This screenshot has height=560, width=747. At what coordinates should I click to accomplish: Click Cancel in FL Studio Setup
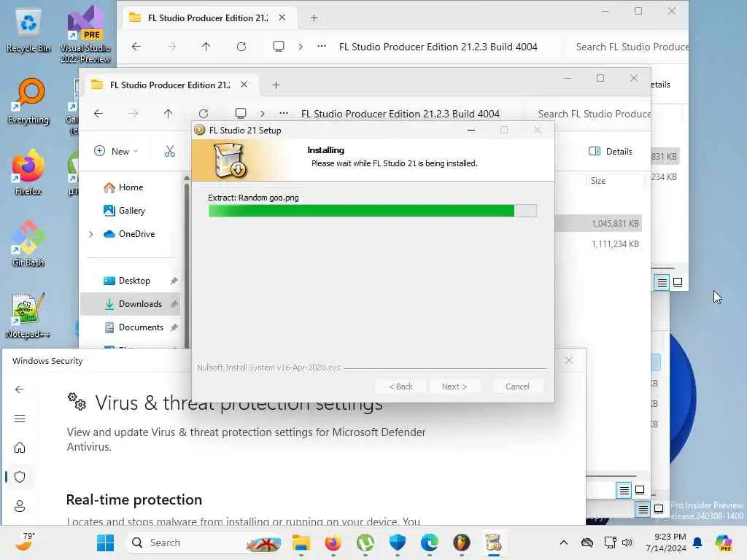517,386
